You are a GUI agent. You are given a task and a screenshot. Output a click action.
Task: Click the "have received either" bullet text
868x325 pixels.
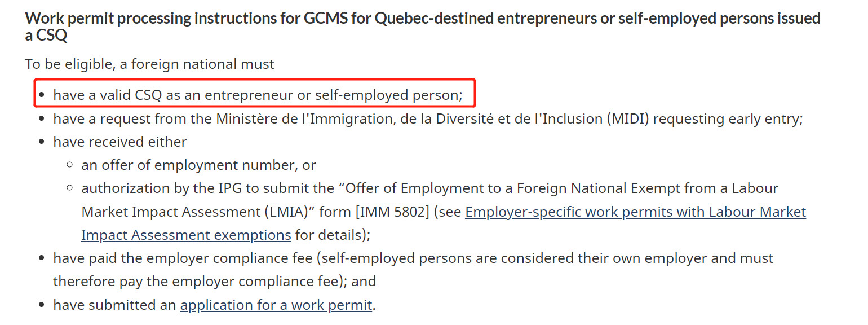click(120, 142)
